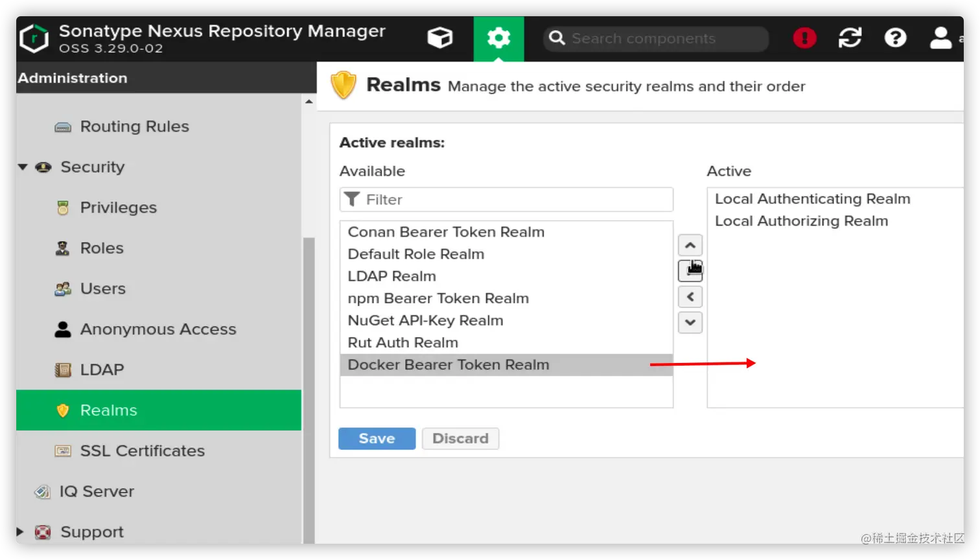Open Anonymous Access settings
Screen dimensions: 980x560
point(158,329)
